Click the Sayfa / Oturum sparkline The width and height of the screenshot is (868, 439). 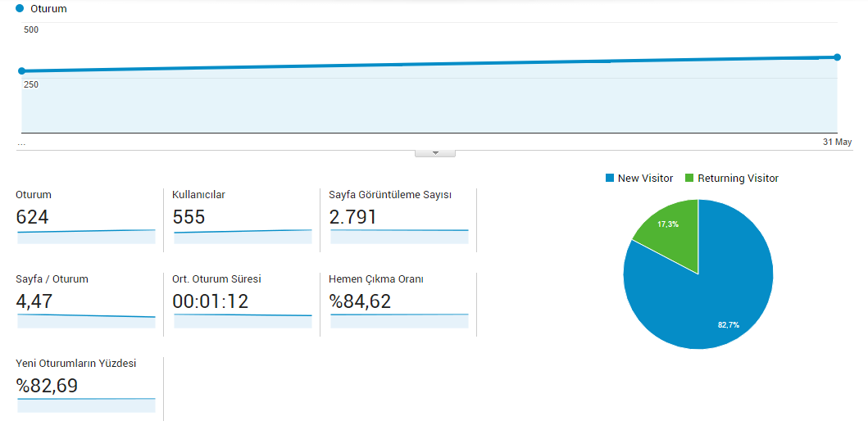click(x=86, y=321)
